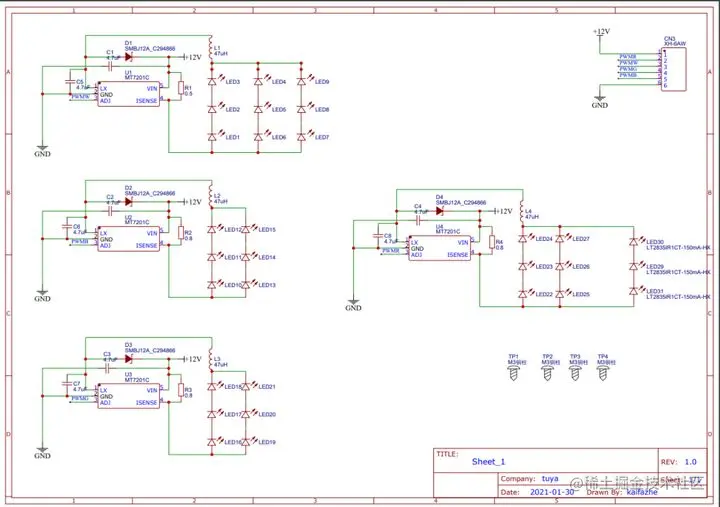Select the LED15 diode symbol

246,229
